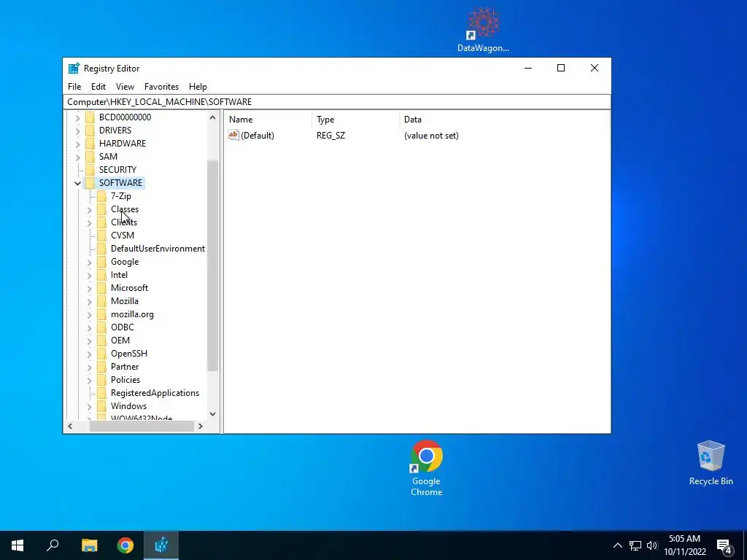Click the CVSM key folder icon
The image size is (747, 560).
click(x=101, y=236)
